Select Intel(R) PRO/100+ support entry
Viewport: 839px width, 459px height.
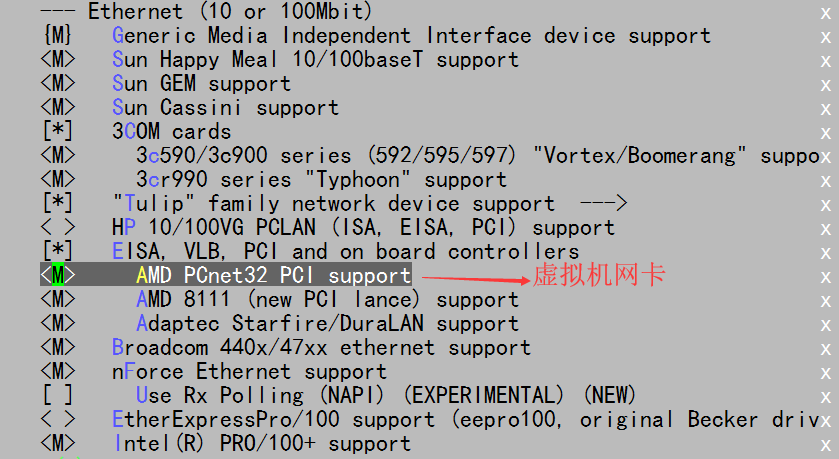(x=262, y=443)
